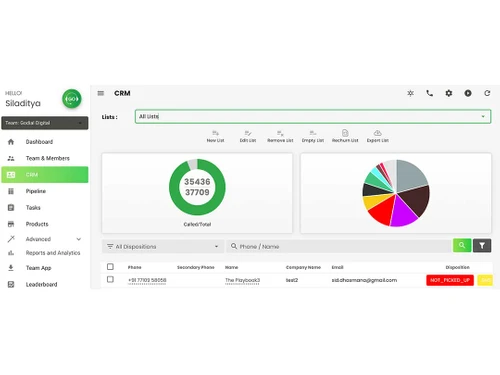The width and height of the screenshot is (500, 375).
Task: Focus the Phone / Name search field
Action: coord(339,246)
